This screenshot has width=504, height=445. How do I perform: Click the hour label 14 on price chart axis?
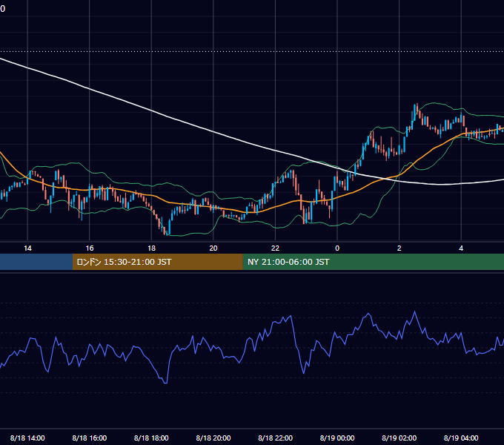(27, 248)
